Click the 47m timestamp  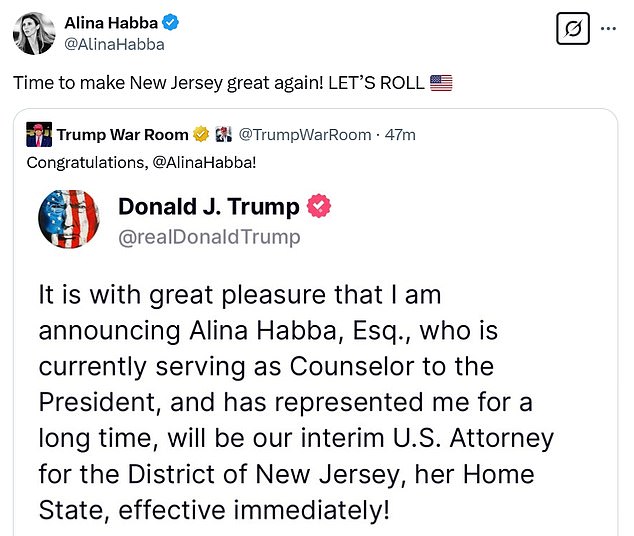click(x=400, y=134)
